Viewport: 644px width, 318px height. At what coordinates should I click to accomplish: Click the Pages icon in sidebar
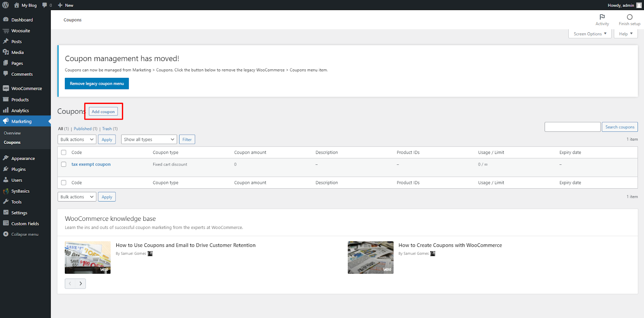tap(6, 63)
